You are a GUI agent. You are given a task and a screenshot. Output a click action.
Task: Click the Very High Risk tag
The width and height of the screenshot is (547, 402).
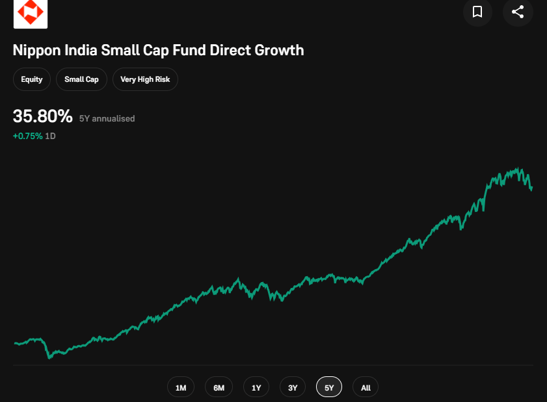[x=145, y=79]
